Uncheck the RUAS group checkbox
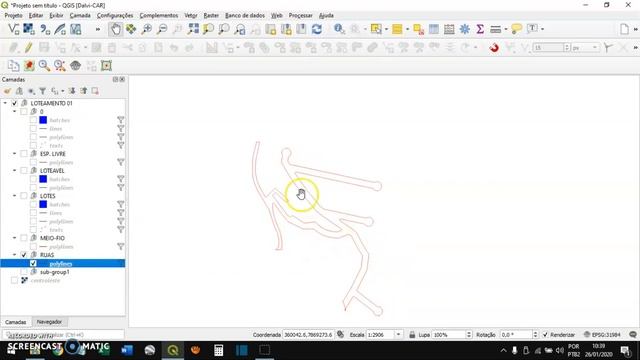 coord(24,255)
